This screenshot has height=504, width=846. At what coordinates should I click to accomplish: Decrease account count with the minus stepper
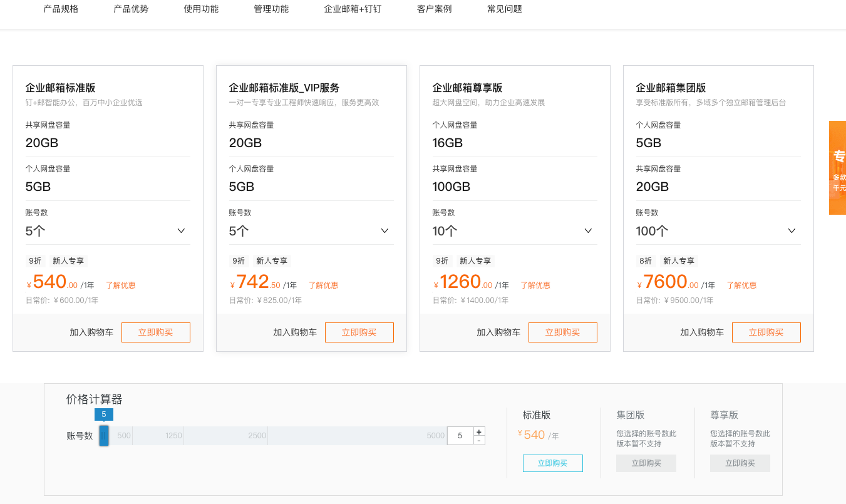[479, 441]
